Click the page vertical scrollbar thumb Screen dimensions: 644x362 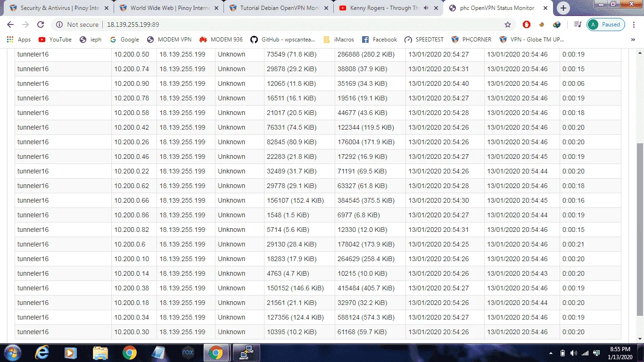pos(640,229)
